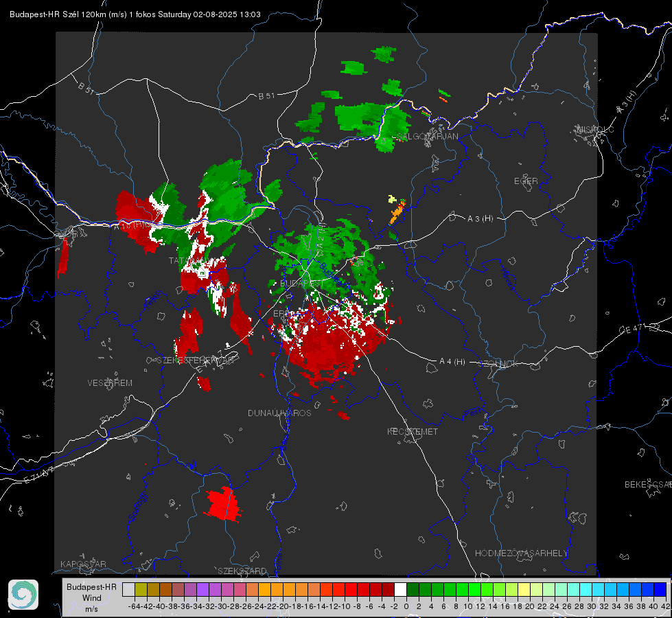The width and height of the screenshot is (672, 618).
Task: Click the '20' value on the legend scale
Action: [530, 606]
